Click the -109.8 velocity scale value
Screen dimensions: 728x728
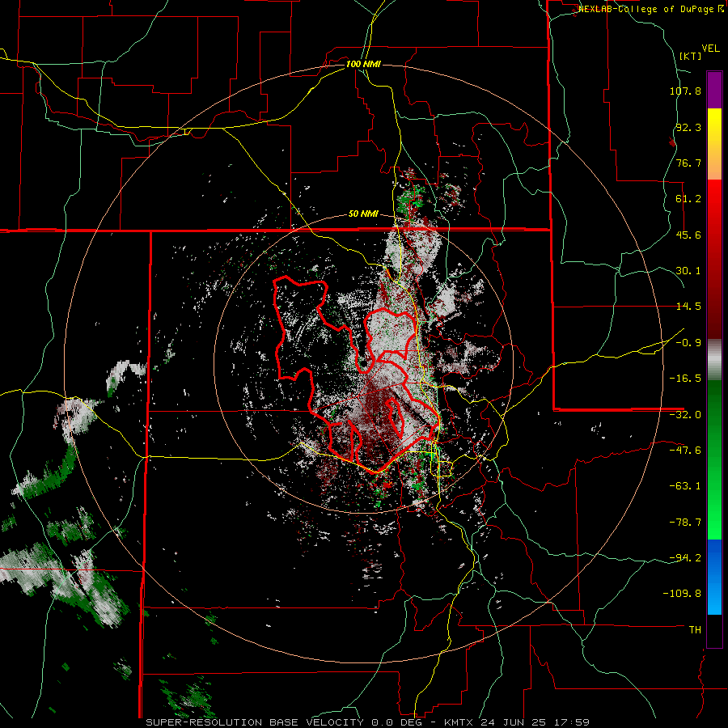682,594
